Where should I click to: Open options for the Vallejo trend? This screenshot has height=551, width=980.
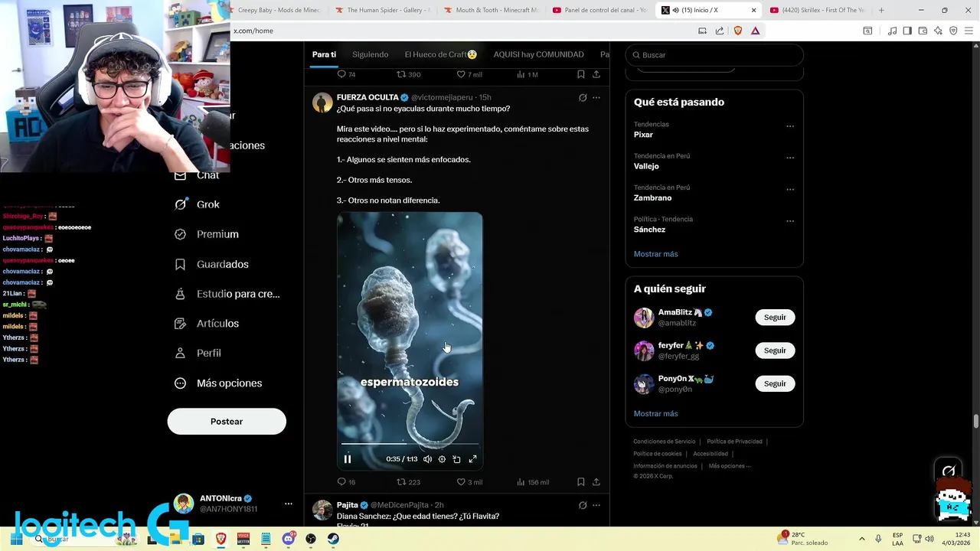(x=790, y=158)
